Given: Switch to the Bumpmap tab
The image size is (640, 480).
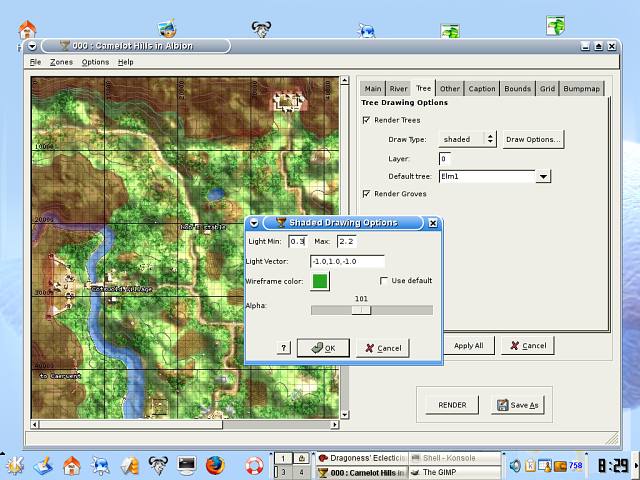Looking at the screenshot, I should click(x=582, y=88).
